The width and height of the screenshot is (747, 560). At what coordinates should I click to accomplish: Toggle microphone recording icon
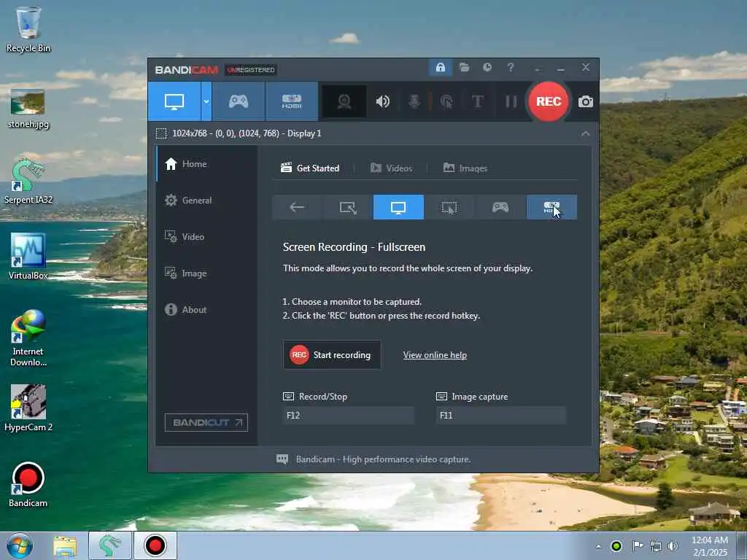pyautogui.click(x=414, y=101)
